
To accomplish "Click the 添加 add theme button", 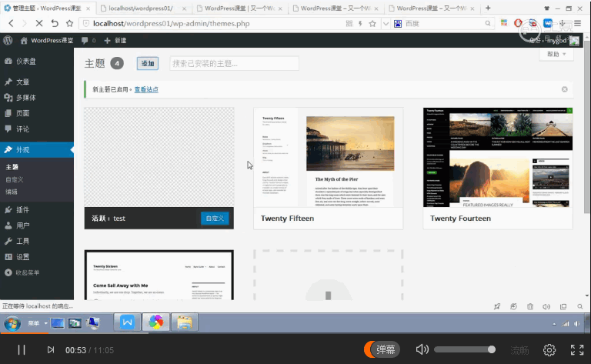I will point(148,63).
